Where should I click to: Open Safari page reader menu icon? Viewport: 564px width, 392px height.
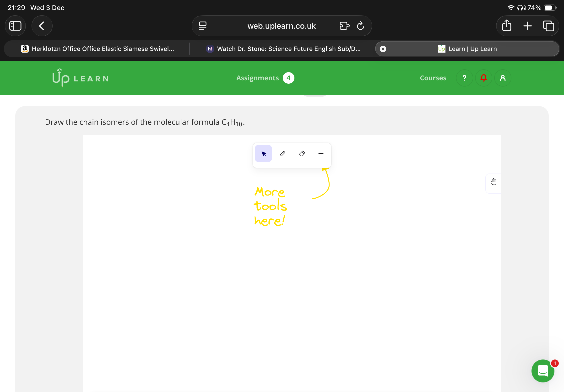(x=203, y=26)
